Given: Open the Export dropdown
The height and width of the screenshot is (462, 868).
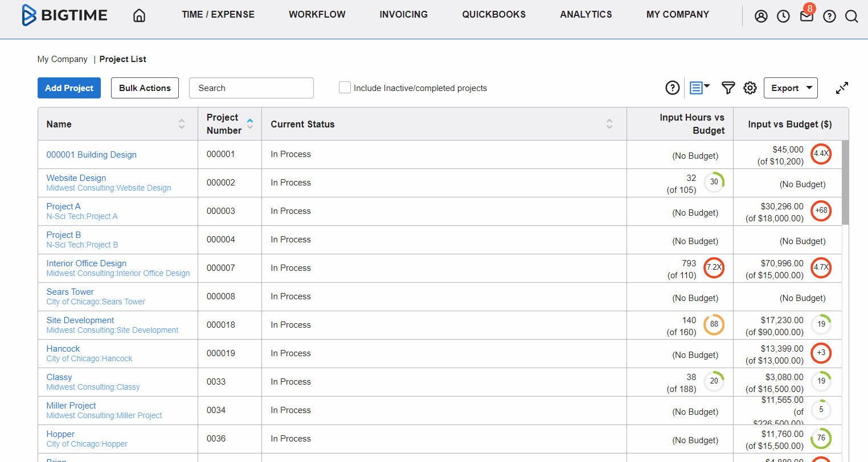Looking at the screenshot, I should pos(791,88).
